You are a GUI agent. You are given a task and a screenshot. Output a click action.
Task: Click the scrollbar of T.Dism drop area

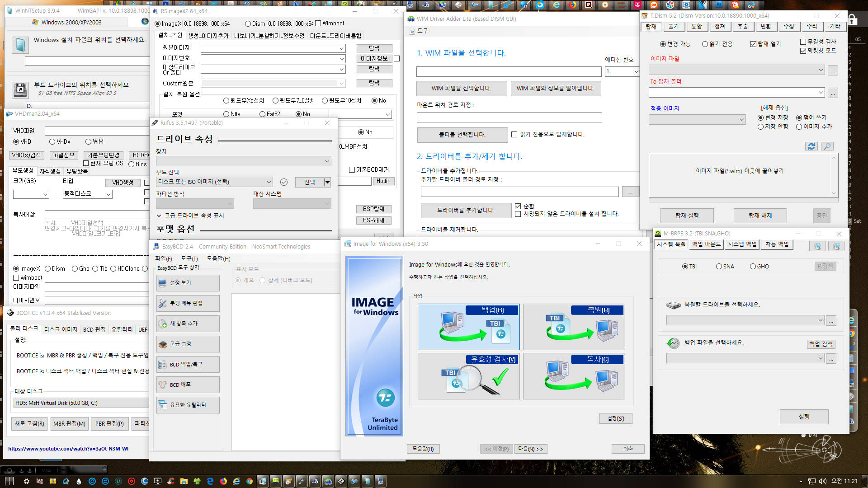pyautogui.click(x=834, y=175)
